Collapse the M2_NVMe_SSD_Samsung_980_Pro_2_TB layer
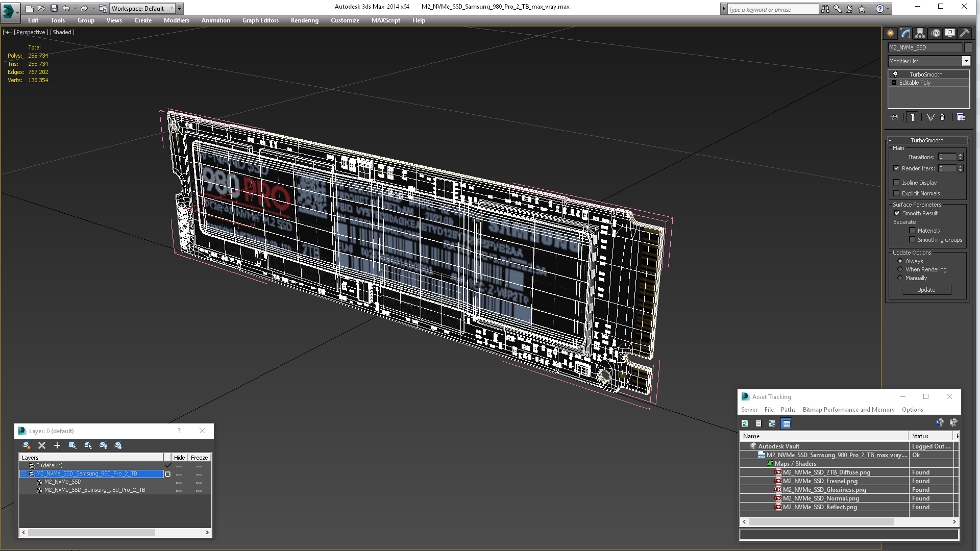The height and width of the screenshot is (551, 980). [x=23, y=474]
